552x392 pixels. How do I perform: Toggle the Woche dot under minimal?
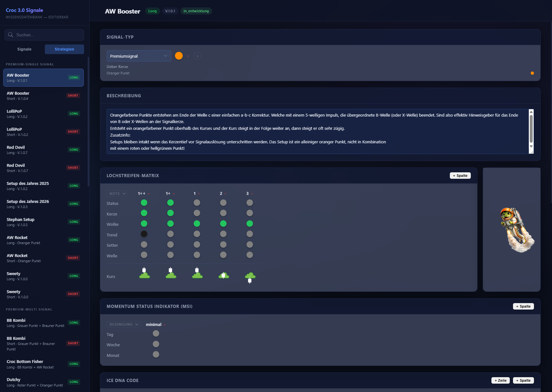tap(156, 344)
